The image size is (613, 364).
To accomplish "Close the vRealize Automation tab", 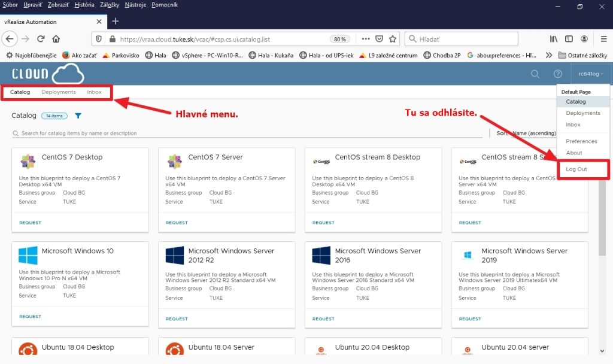I will (x=99, y=22).
